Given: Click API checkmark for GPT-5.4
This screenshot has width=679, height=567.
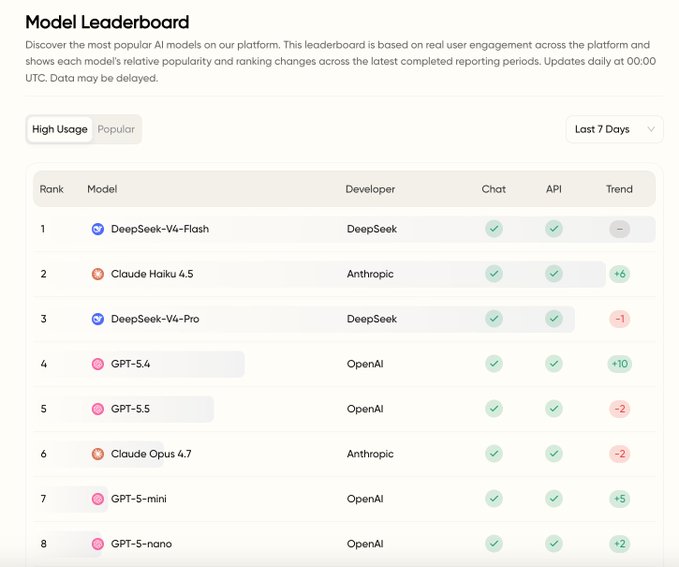Looking at the screenshot, I should coord(554,364).
